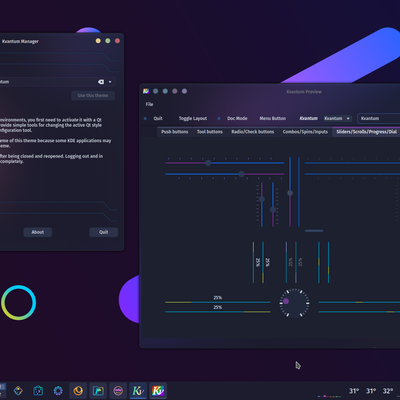Screen dimensions: 400x400
Task: Click the Quit button in Kvantum Manager
Action: [104, 232]
